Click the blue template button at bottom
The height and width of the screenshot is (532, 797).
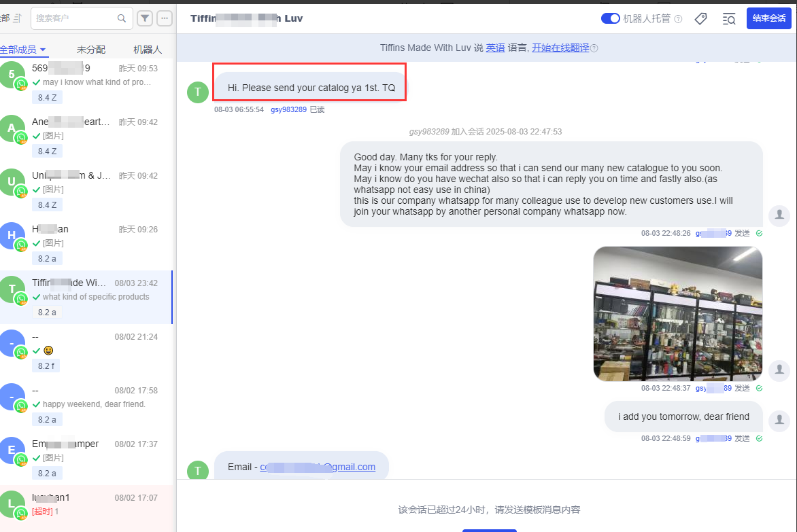pyautogui.click(x=490, y=531)
